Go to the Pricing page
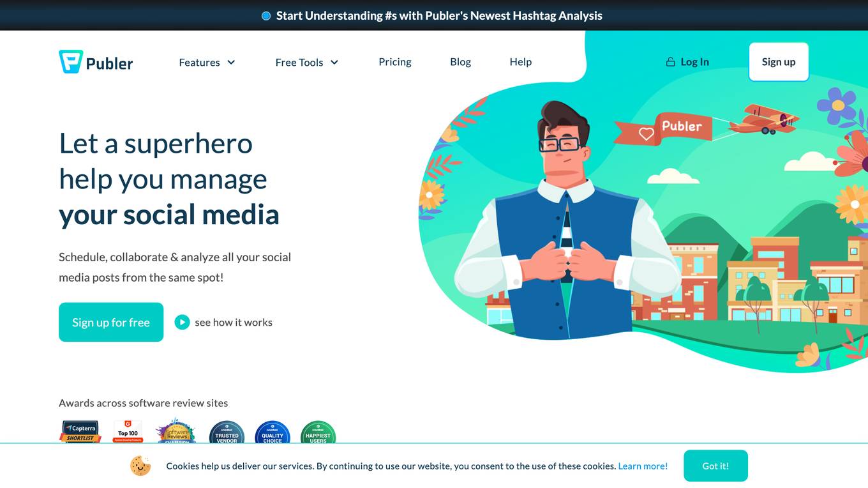Screen dimensions: 868x488 pyautogui.click(x=395, y=62)
